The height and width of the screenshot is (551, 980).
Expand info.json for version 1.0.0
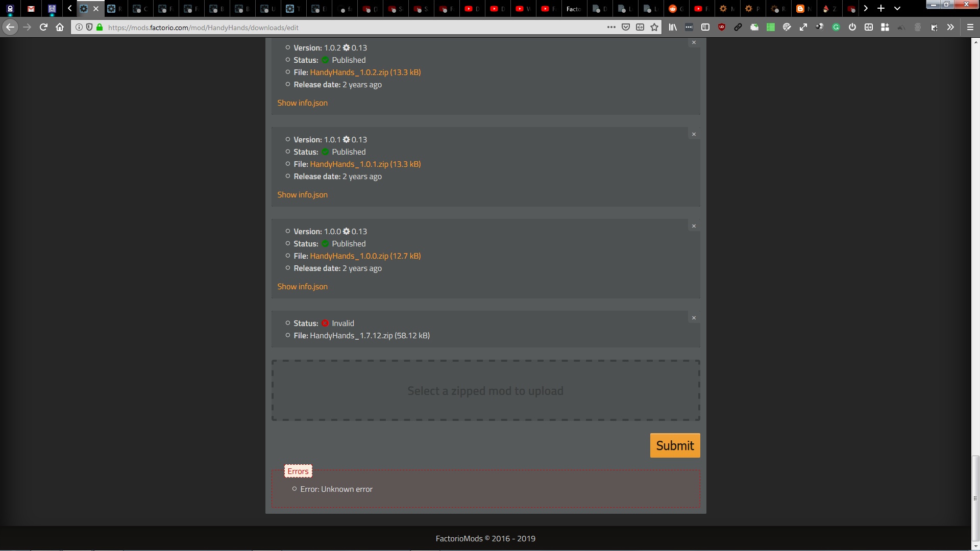click(x=302, y=287)
